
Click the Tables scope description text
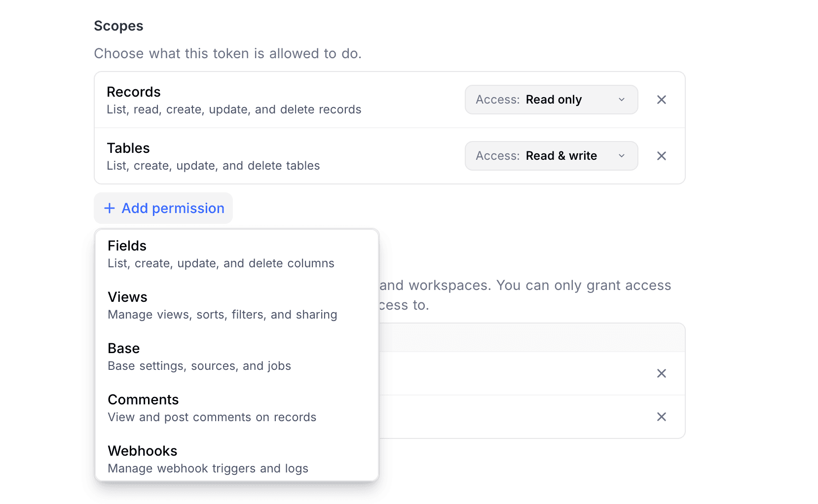pos(213,166)
